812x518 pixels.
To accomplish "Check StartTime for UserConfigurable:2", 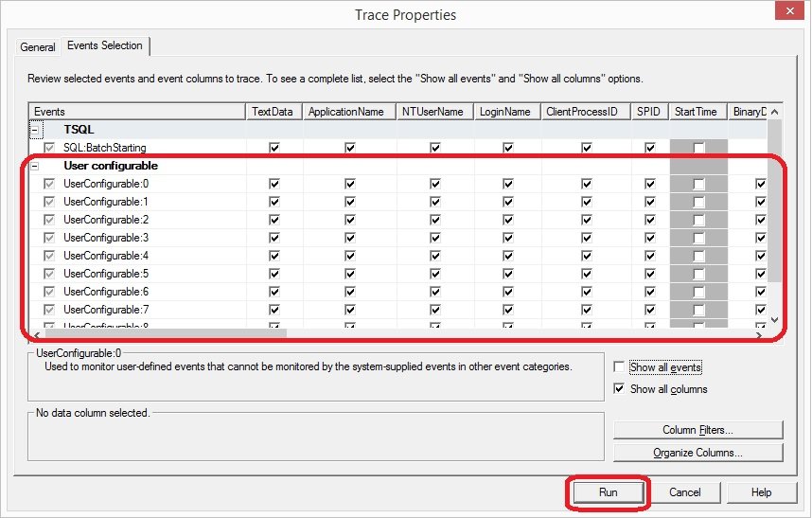I will pyautogui.click(x=698, y=220).
